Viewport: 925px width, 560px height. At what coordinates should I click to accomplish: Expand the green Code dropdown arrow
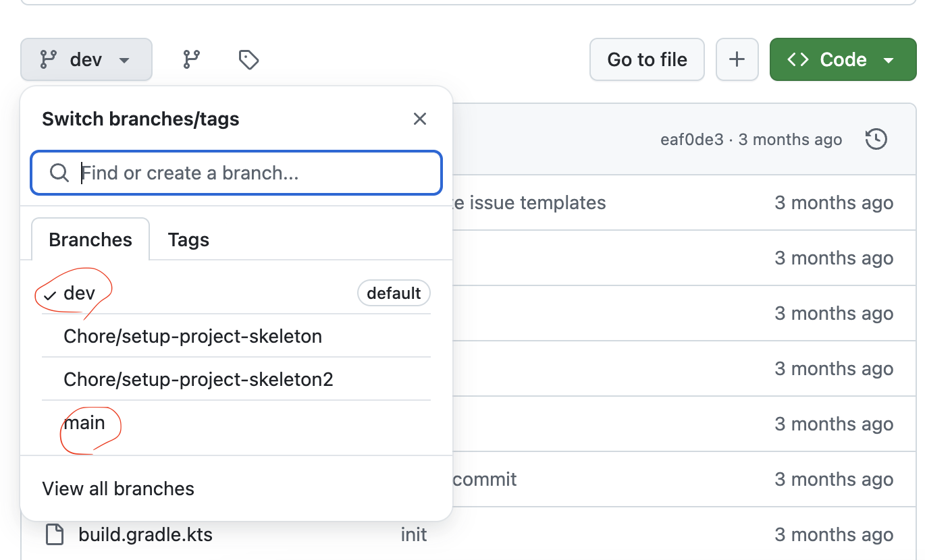889,60
